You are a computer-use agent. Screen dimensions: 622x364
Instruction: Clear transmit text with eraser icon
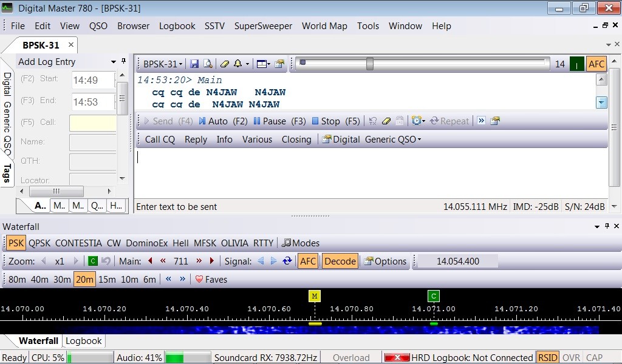(386, 121)
